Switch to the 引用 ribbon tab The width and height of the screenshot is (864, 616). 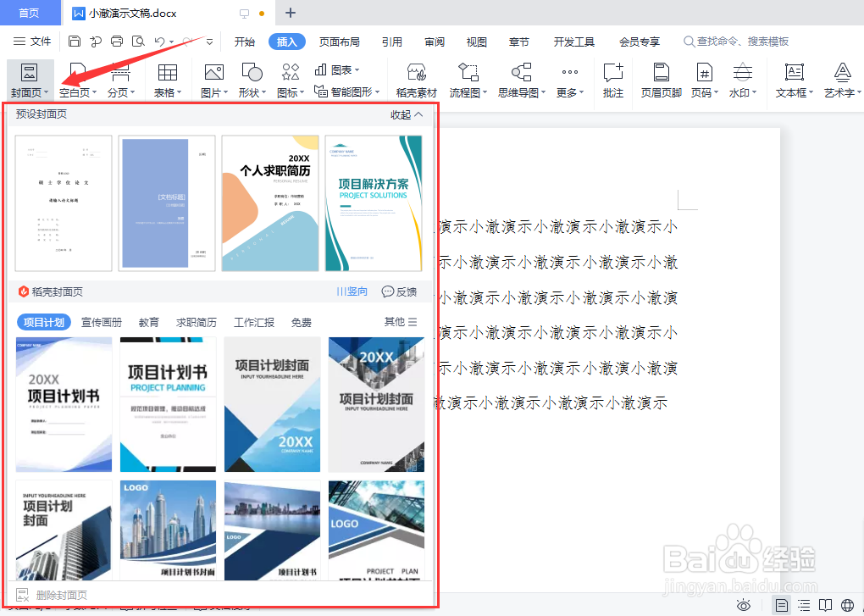(x=392, y=42)
